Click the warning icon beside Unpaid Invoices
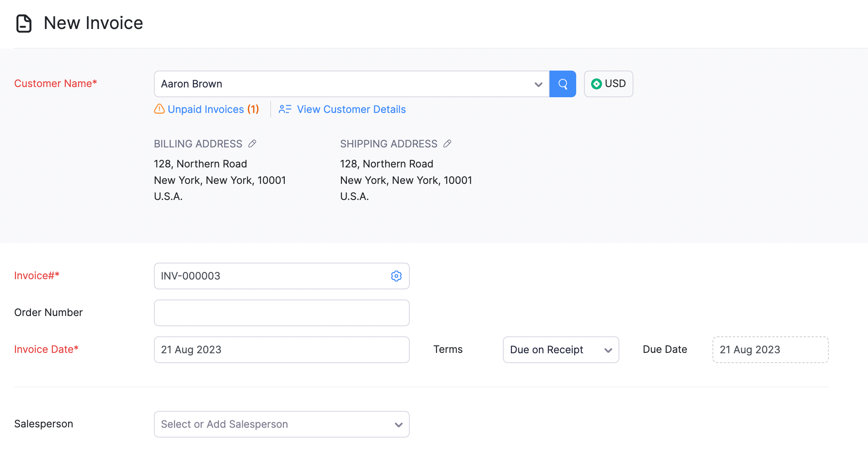Screen dimensions: 868x465 click(159, 109)
